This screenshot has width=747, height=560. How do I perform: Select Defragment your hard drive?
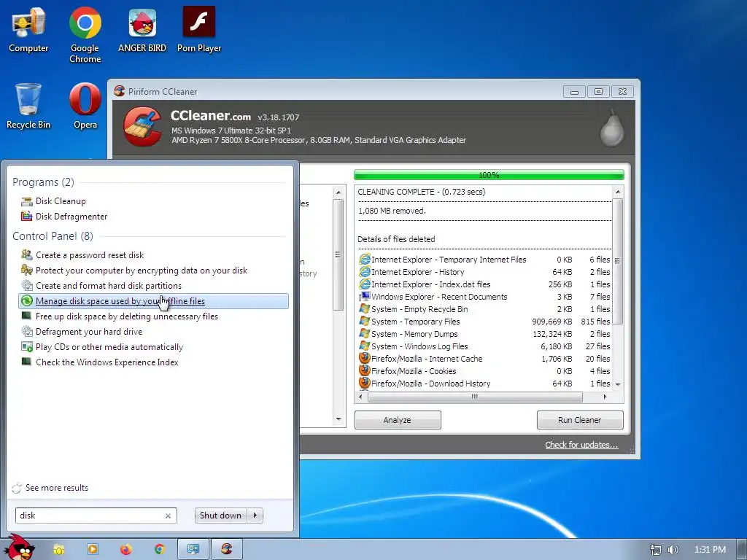(89, 332)
